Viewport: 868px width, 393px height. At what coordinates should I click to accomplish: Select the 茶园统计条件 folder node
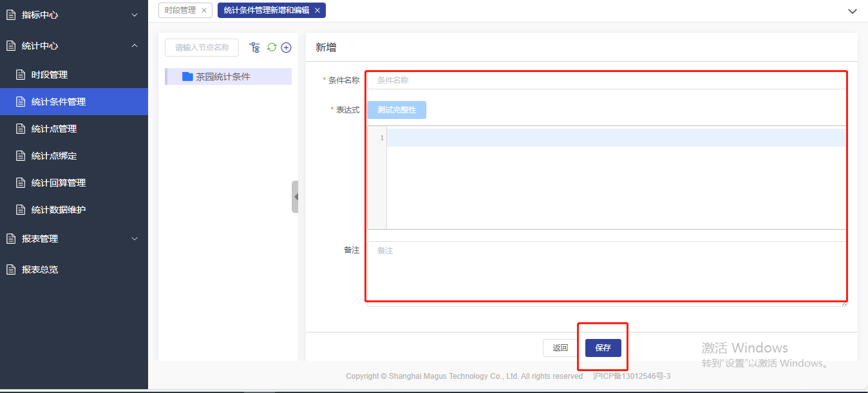pos(223,77)
